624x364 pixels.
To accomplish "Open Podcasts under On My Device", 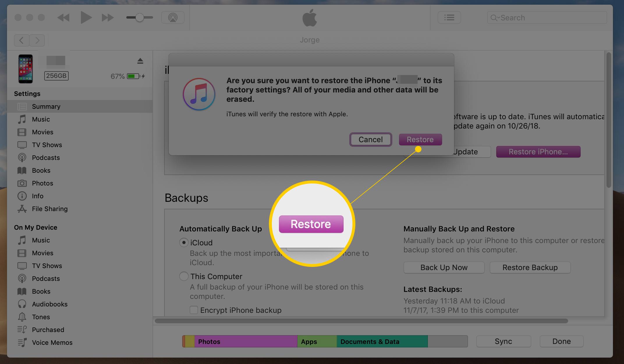I will point(80,279).
